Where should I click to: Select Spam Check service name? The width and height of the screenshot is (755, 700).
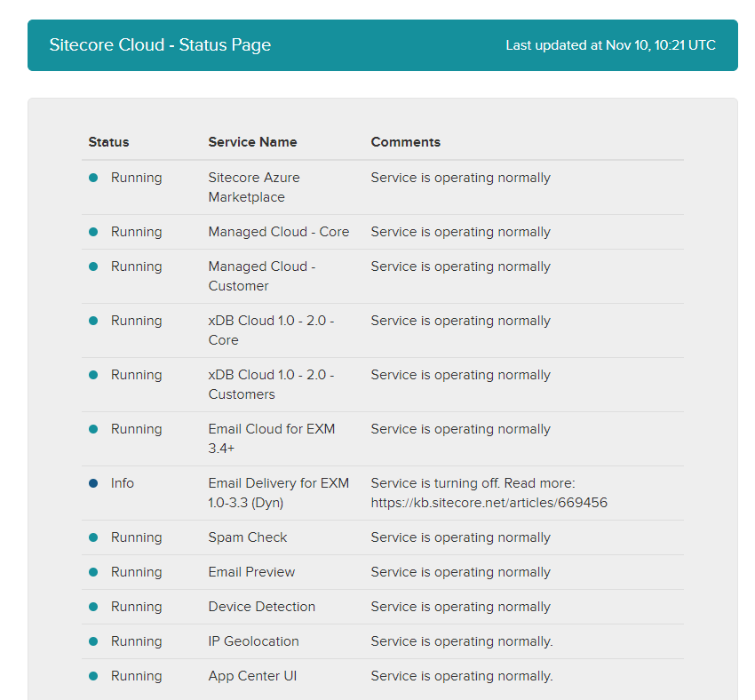coord(248,537)
